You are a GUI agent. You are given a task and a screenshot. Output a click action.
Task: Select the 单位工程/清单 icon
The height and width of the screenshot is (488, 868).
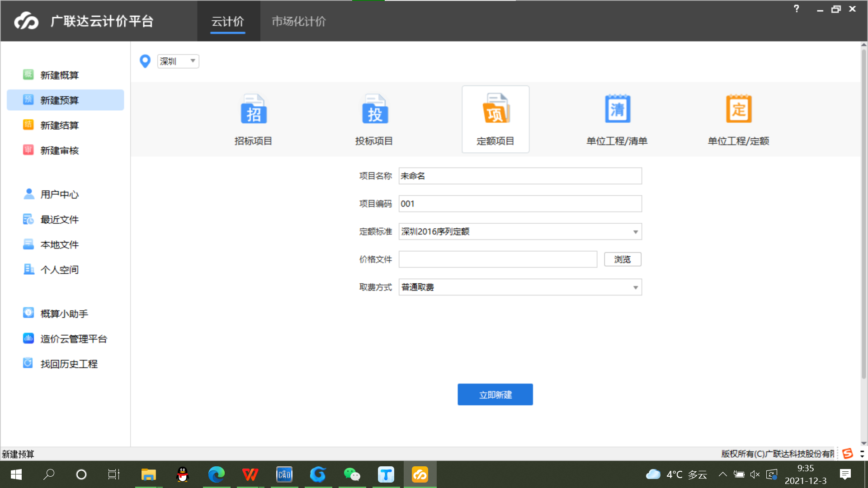(617, 110)
